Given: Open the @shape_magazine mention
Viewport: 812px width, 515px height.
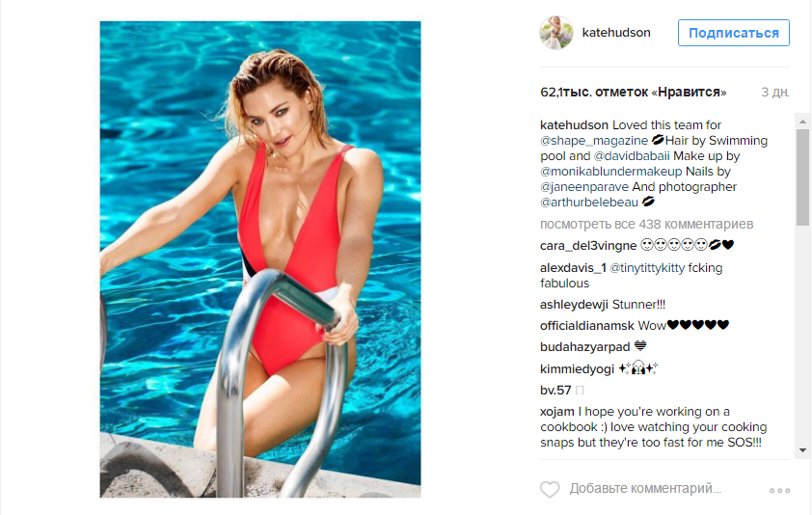Looking at the screenshot, I should tap(594, 141).
